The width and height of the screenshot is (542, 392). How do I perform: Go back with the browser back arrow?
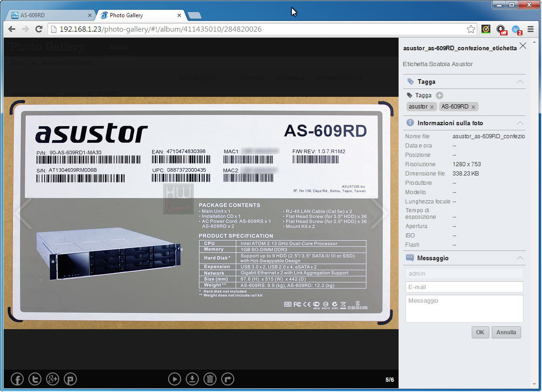(x=12, y=29)
